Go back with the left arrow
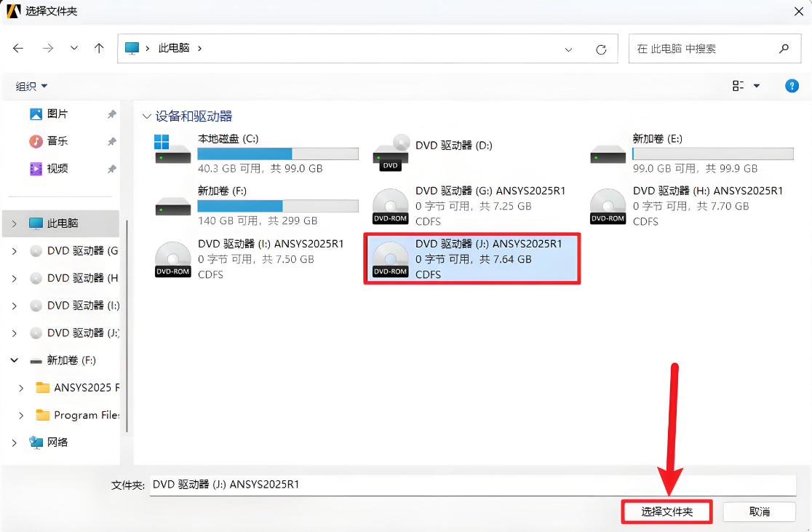Image resolution: width=812 pixels, height=532 pixels. 18,48
